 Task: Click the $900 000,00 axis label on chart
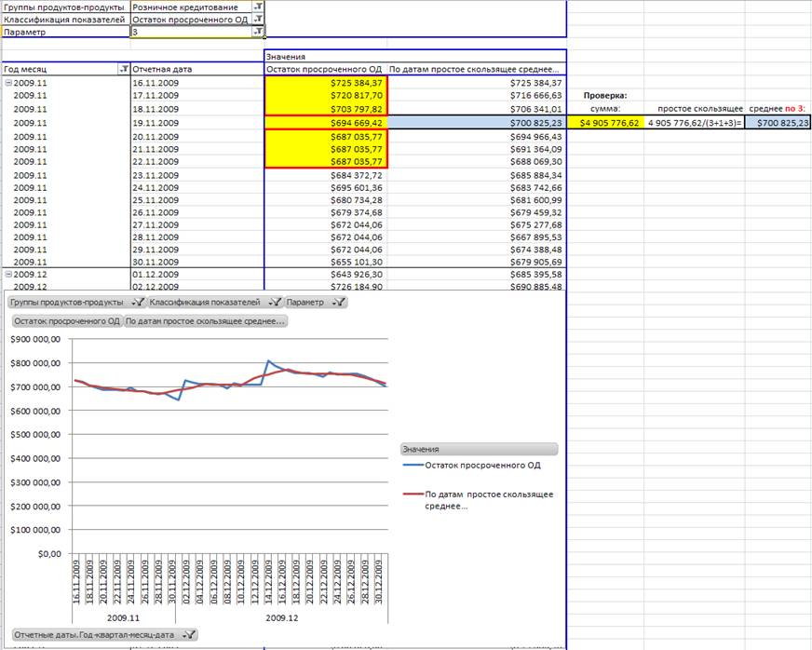point(35,339)
